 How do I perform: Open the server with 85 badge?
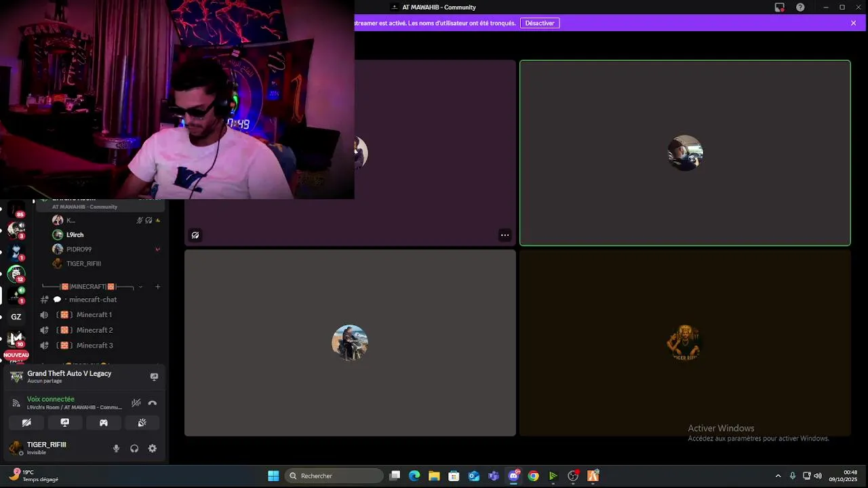[16, 209]
